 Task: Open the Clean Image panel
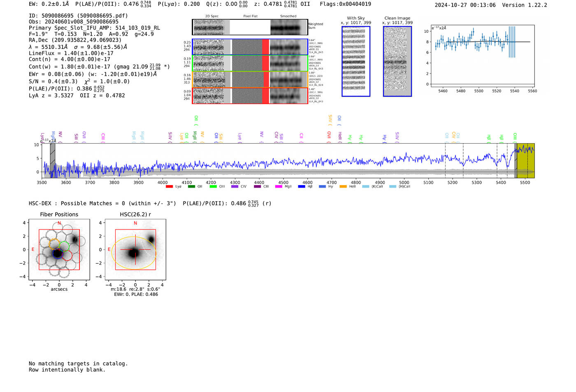point(397,61)
